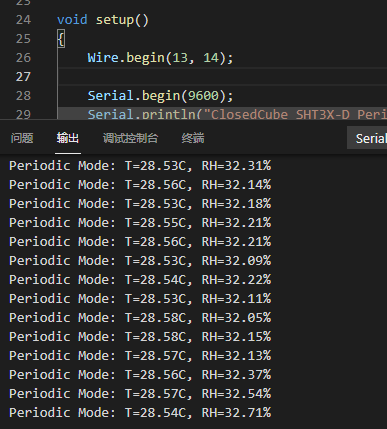This screenshot has width=387, height=429.
Task: Click output line T=28.56C, RH=32.21%
Action: coord(140,242)
